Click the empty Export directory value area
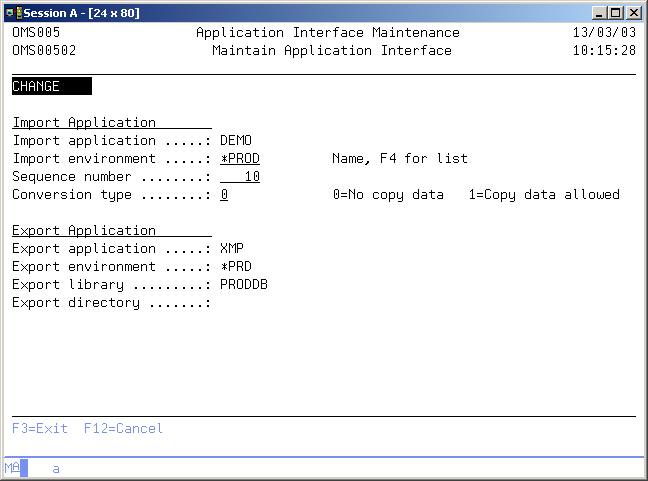Image resolution: width=648 pixels, height=481 pixels. pyautogui.click(x=300, y=303)
